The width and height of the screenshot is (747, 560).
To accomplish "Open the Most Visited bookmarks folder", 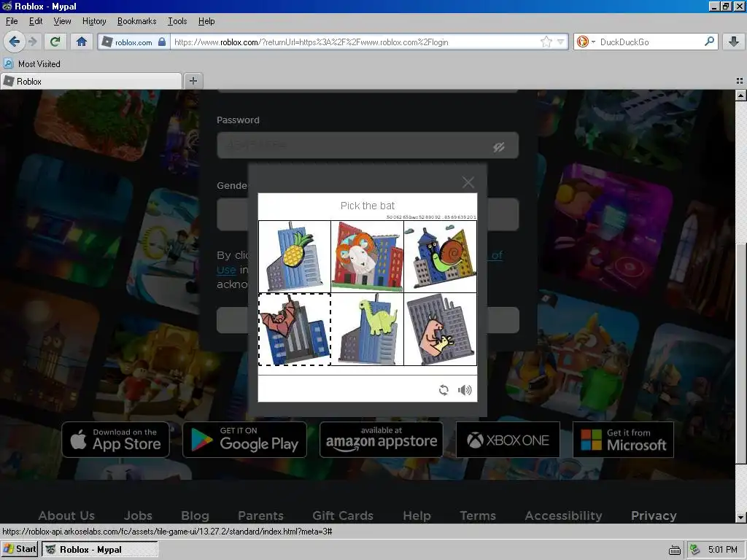I will [x=32, y=64].
